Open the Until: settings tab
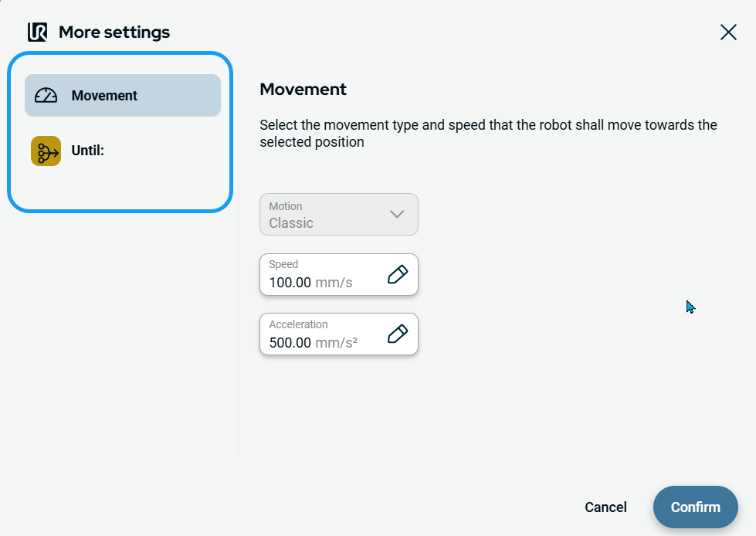The width and height of the screenshot is (756, 536). click(x=123, y=151)
